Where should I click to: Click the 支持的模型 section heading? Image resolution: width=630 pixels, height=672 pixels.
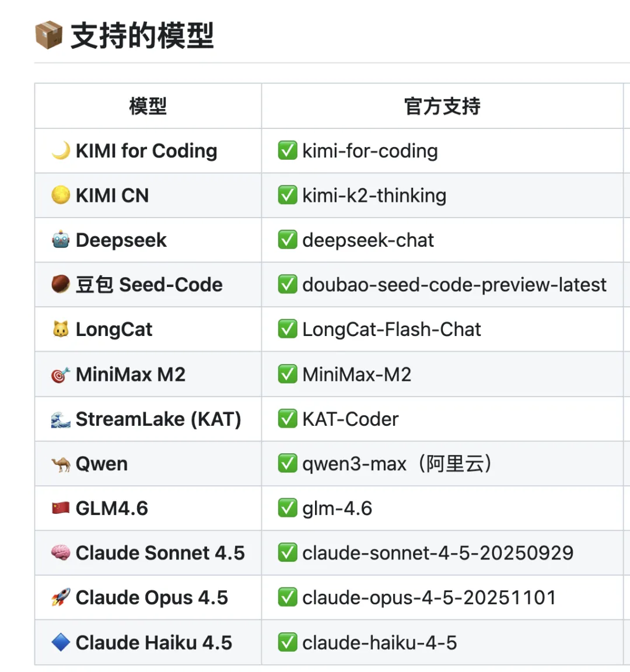142,36
